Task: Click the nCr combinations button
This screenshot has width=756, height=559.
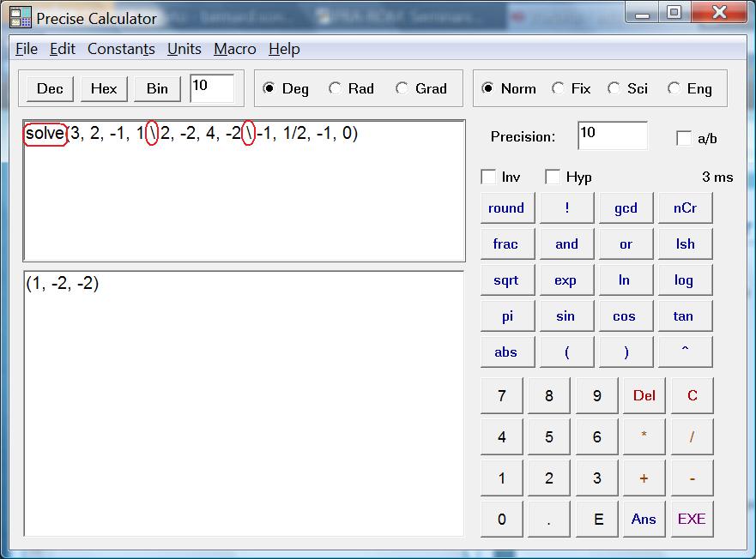Action: pyautogui.click(x=685, y=208)
